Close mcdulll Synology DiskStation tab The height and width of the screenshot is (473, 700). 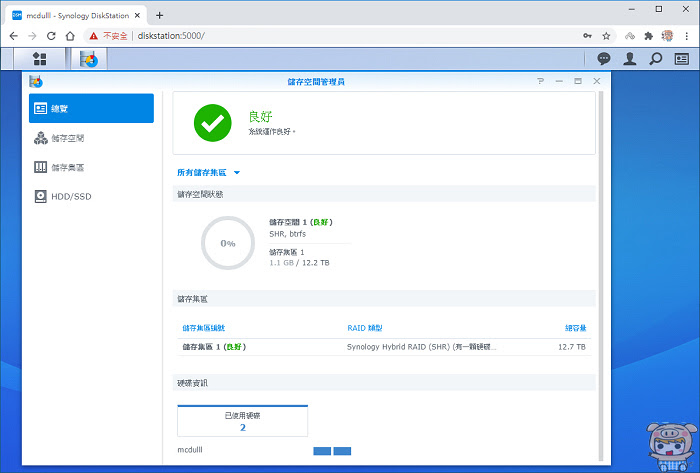click(138, 16)
